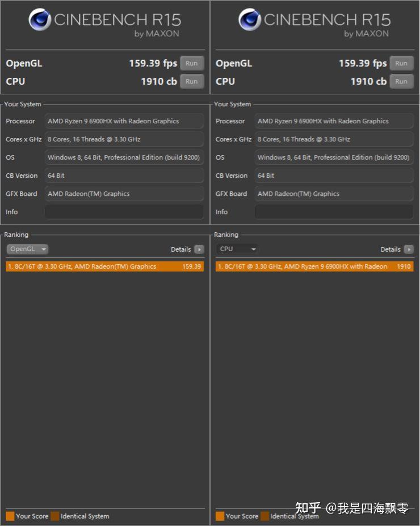Click the 159.39 fps OpenGL score, right window
The width and height of the screenshot is (420, 526).
363,64
